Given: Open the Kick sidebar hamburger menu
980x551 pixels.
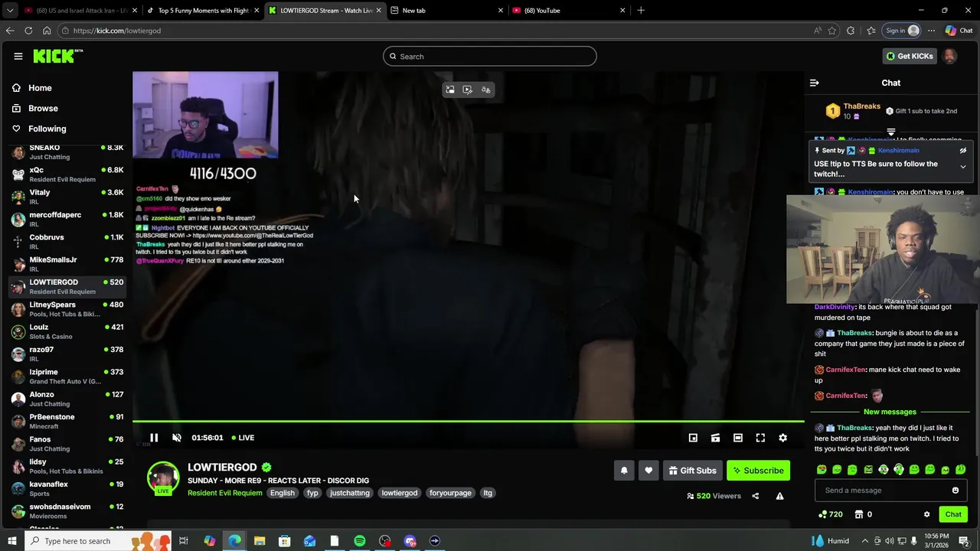Looking at the screenshot, I should coord(18,56).
